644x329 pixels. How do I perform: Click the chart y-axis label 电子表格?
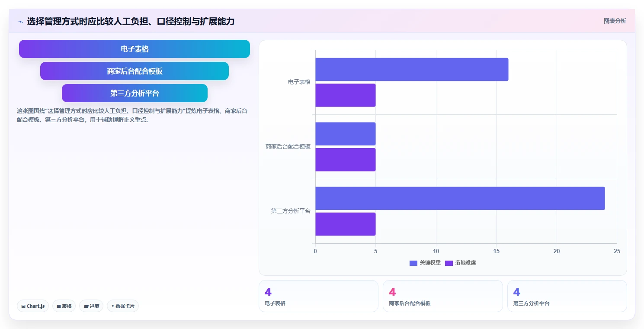[299, 82]
